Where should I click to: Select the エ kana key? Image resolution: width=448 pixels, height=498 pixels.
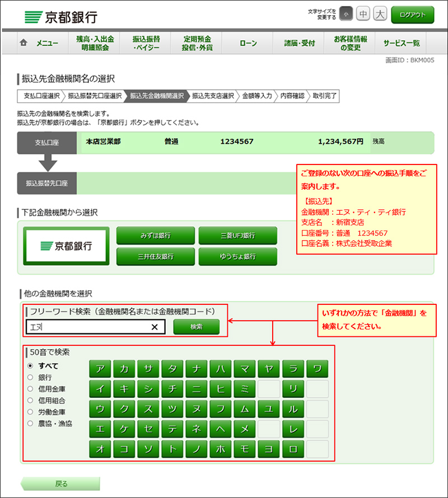coord(100,429)
